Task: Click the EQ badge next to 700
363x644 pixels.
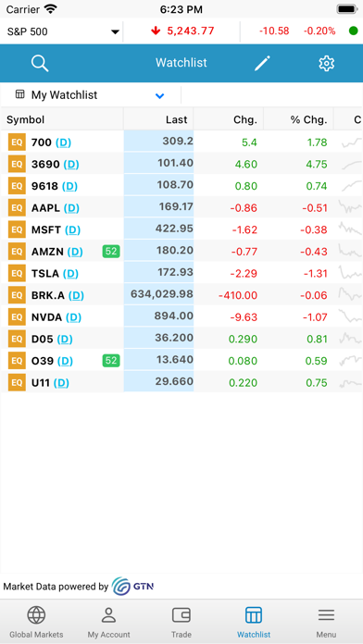Action: pyautogui.click(x=17, y=142)
